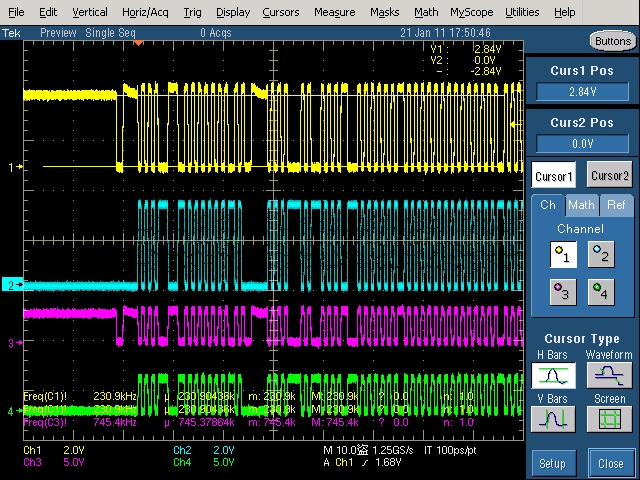Switch to the Ref tab
640x480 pixels.
coord(616,205)
